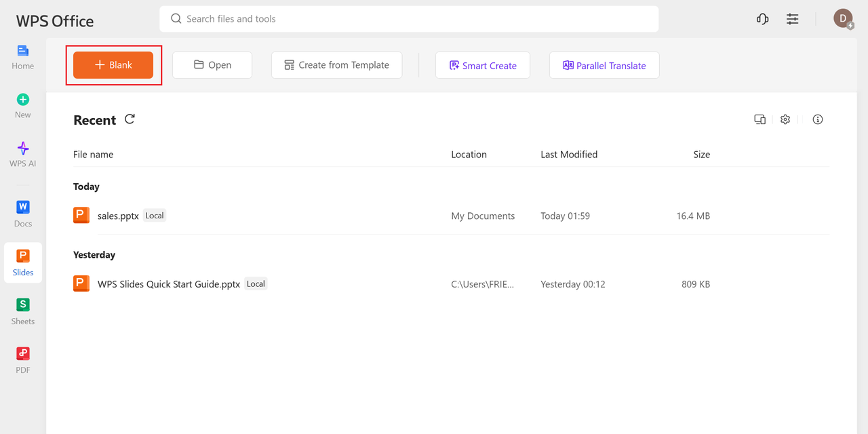The width and height of the screenshot is (868, 434).
Task: Click the Local tag beside sales.pptx
Action: tap(155, 216)
